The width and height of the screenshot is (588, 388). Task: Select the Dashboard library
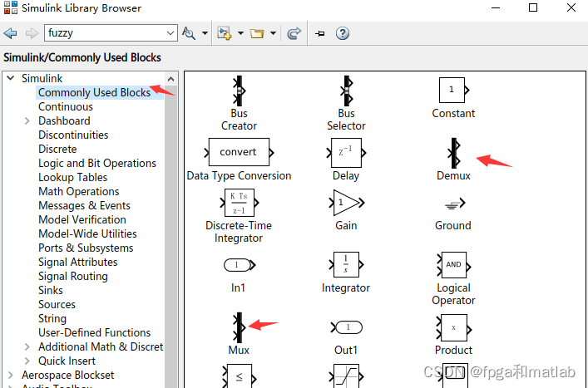pos(64,121)
